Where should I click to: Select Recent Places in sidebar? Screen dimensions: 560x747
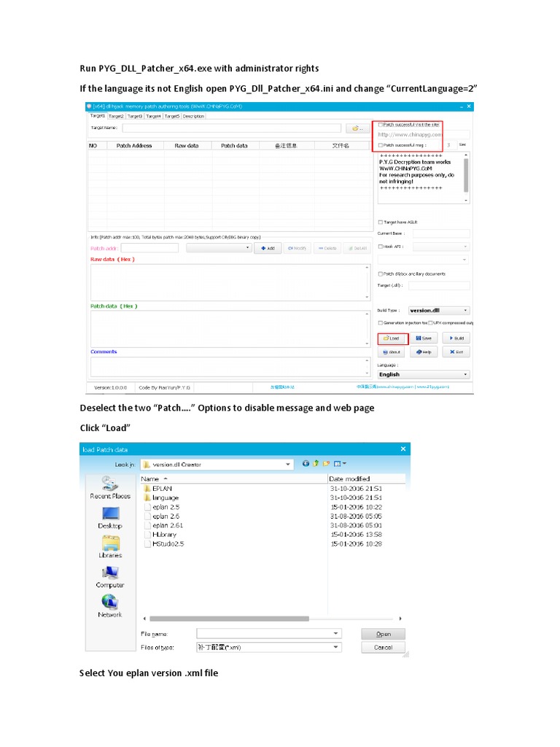110,488
